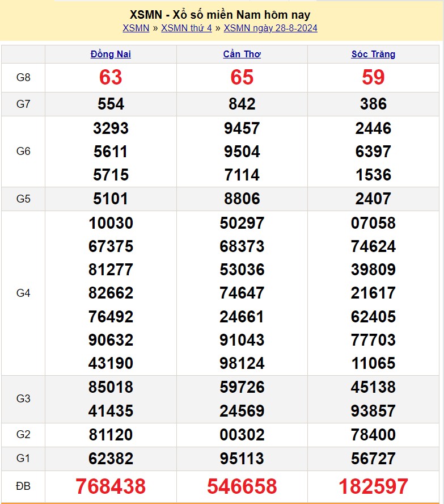444x504 pixels.
Task: Click Cần Thơ G8 result 65
Action: 242,78
